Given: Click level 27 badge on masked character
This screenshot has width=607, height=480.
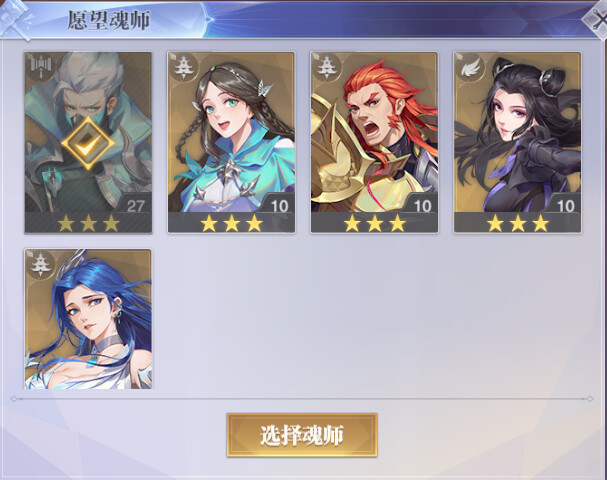Looking at the screenshot, I should [x=135, y=206].
